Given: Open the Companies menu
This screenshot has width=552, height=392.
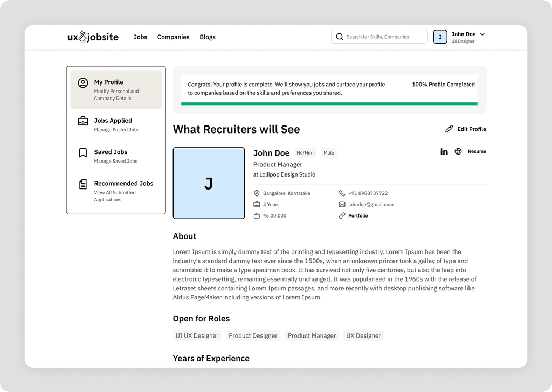Looking at the screenshot, I should pos(173,37).
